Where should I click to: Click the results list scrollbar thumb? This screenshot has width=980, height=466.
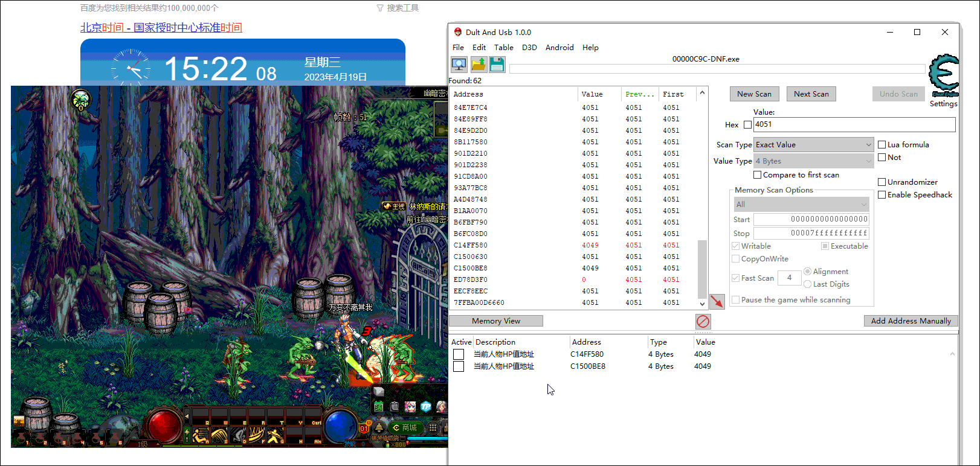point(702,269)
